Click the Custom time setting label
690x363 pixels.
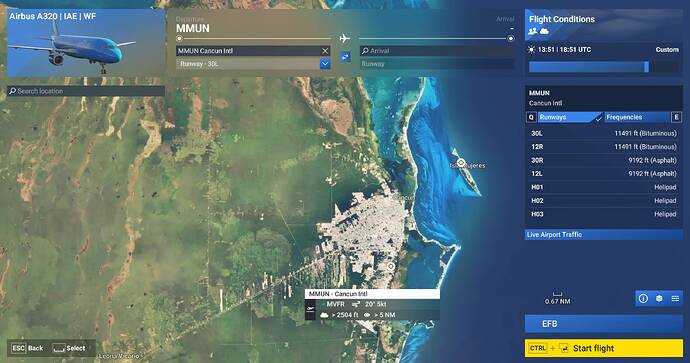(667, 50)
